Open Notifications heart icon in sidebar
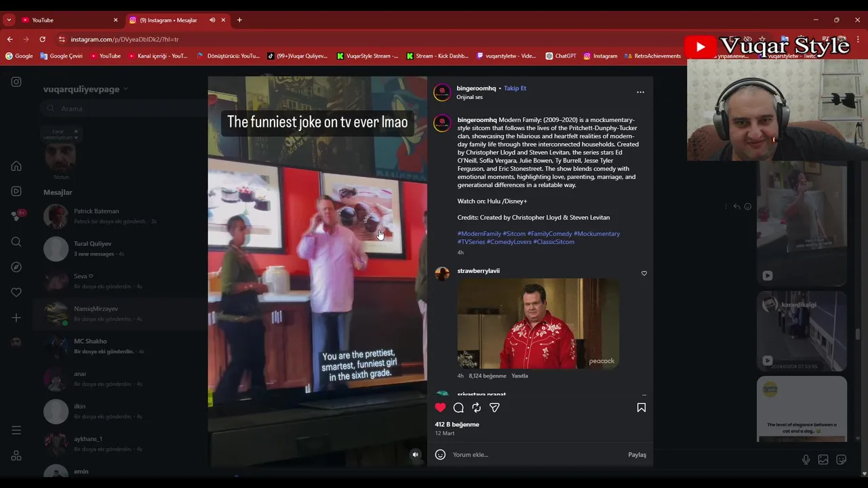This screenshot has width=868, height=488. pyautogui.click(x=16, y=292)
